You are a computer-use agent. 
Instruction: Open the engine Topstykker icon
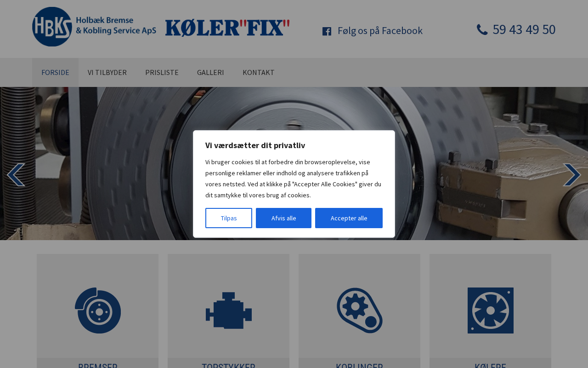point(229,310)
